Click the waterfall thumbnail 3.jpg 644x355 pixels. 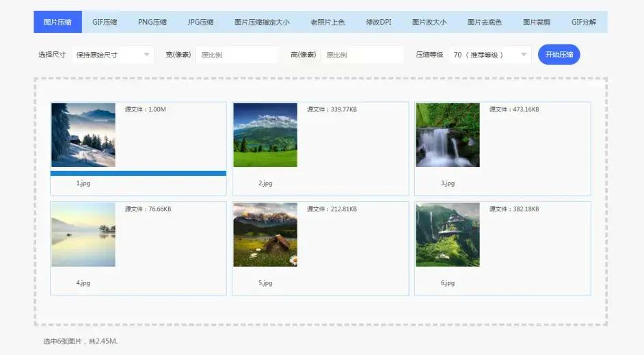(x=448, y=135)
